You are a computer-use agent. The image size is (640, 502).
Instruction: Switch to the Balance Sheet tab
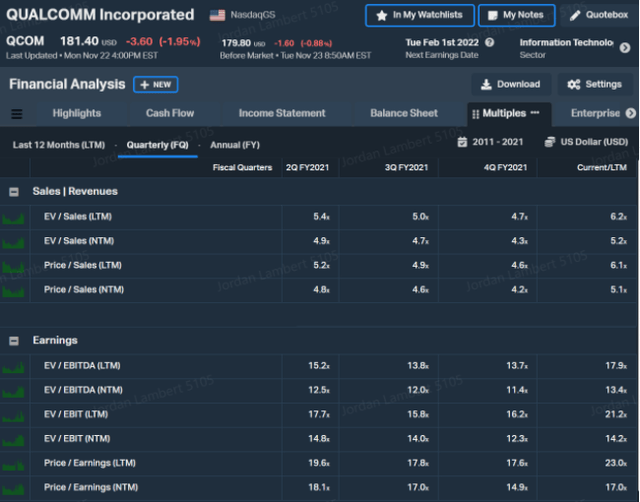coord(404,113)
